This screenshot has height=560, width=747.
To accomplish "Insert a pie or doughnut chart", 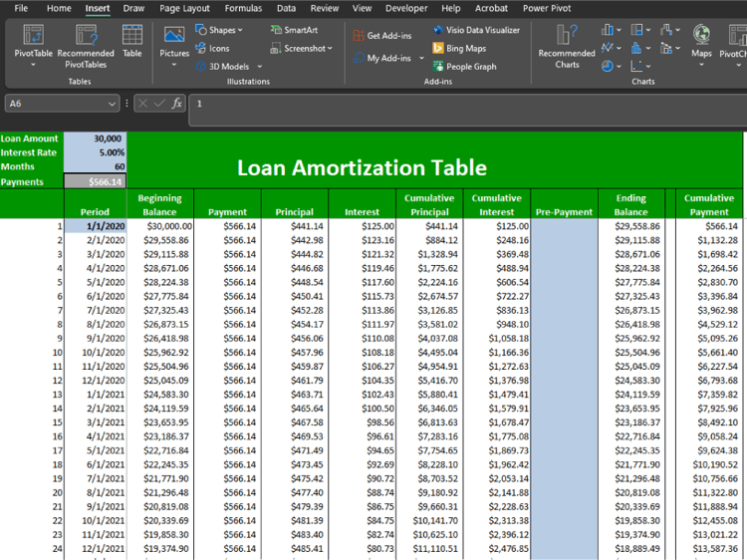I will pyautogui.click(x=607, y=66).
